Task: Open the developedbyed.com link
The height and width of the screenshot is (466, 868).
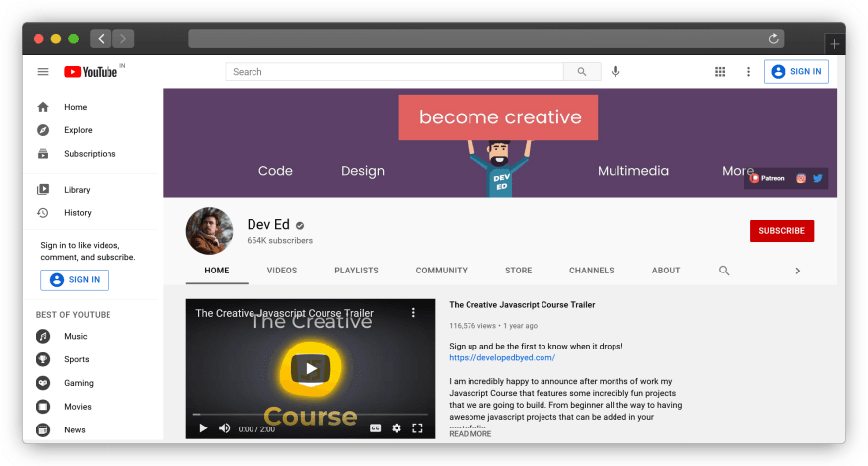Action: [x=502, y=358]
